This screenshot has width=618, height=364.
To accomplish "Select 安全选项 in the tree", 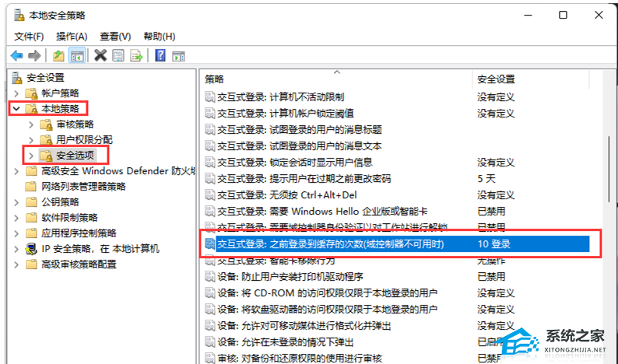I will [x=75, y=156].
